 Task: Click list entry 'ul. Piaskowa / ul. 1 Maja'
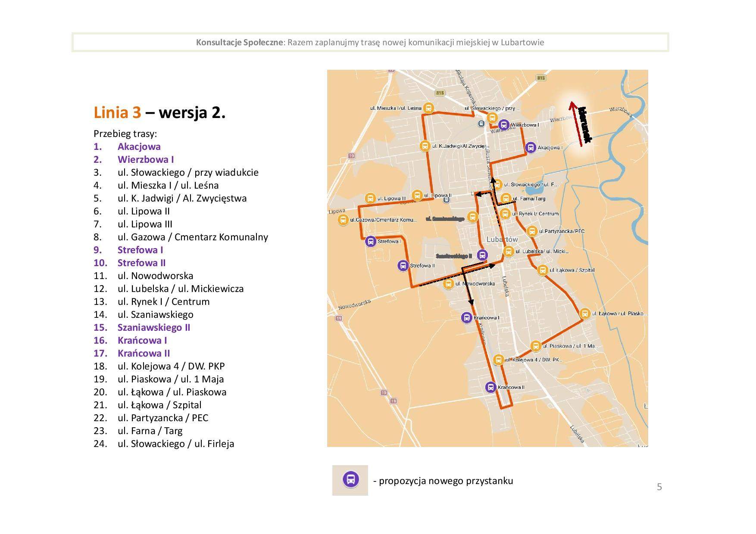pyautogui.click(x=171, y=379)
